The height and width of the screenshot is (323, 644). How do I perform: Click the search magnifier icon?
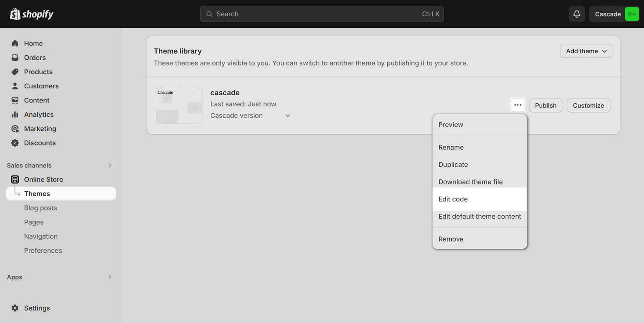[x=210, y=14]
